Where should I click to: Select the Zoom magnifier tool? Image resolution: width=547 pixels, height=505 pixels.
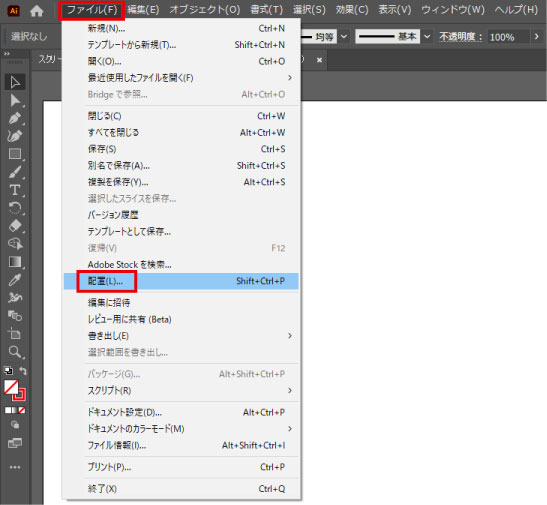coord(15,352)
